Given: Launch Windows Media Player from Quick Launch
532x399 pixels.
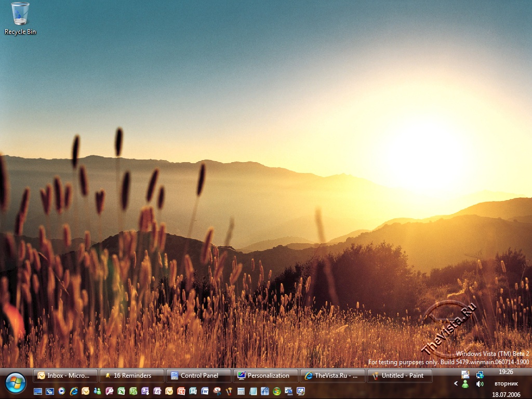Looking at the screenshot, I should [x=62, y=391].
